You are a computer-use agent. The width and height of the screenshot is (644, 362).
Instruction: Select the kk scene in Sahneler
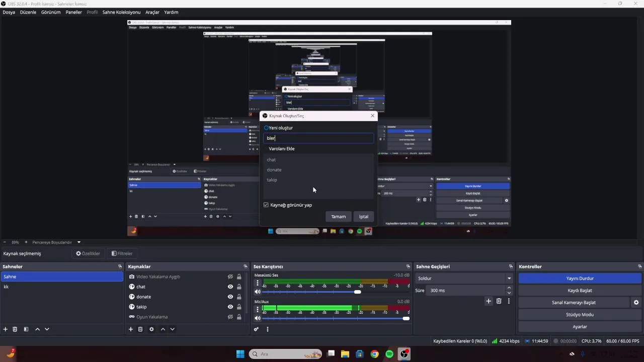coord(62,287)
